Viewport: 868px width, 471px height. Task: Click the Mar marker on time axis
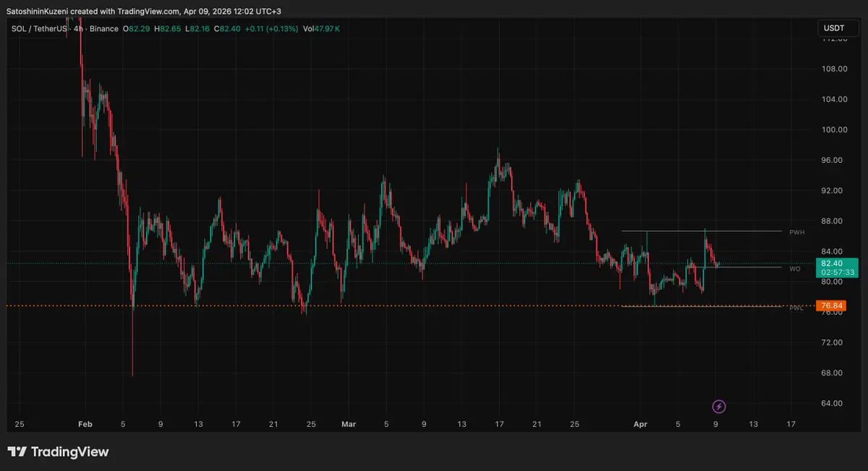349,424
